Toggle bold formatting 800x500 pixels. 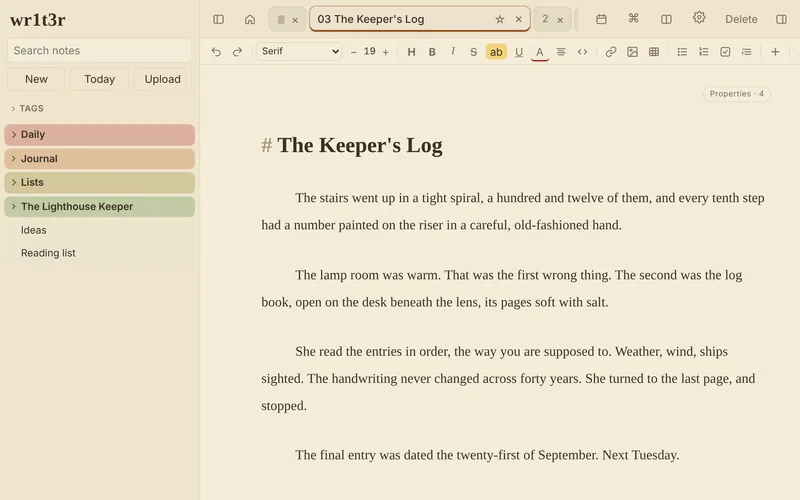pyautogui.click(x=432, y=52)
